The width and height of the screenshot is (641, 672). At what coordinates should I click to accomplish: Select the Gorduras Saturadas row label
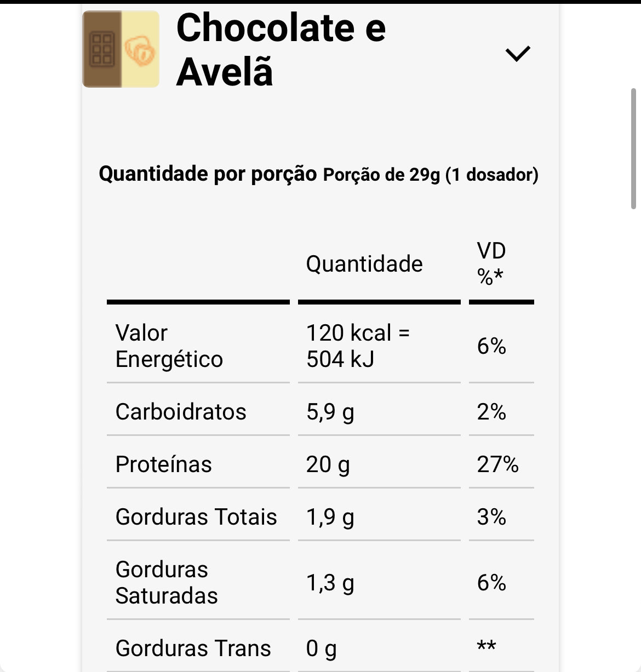coord(167,583)
